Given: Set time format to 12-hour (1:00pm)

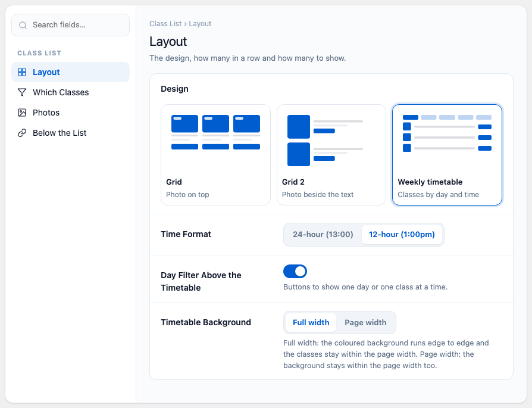Looking at the screenshot, I should [x=402, y=235].
